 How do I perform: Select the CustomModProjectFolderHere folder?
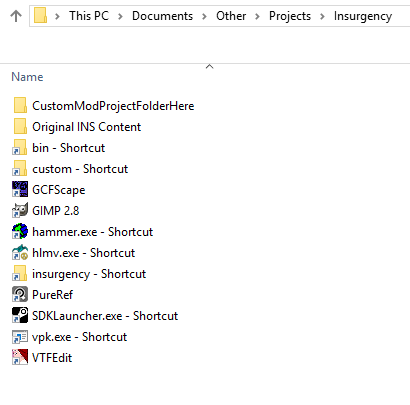click(x=113, y=106)
